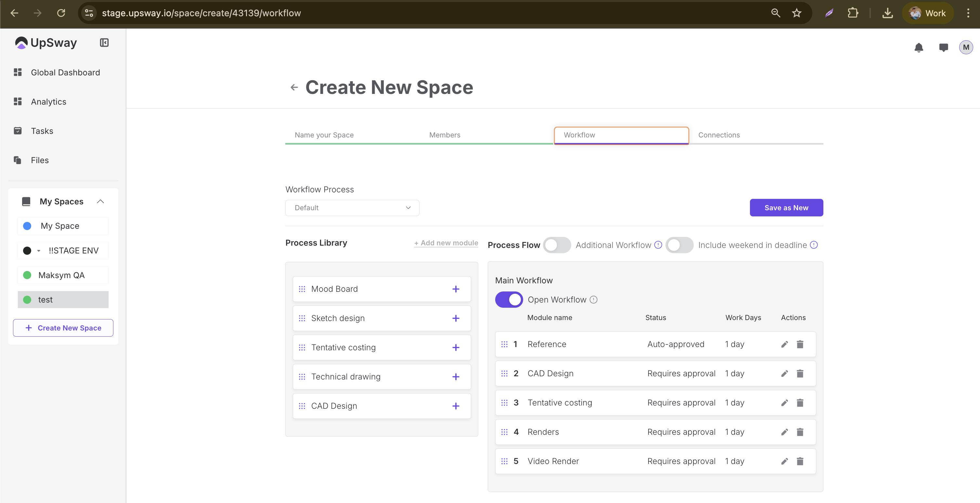Collapse the My Spaces section chevron
The image size is (980, 503).
coord(100,201)
